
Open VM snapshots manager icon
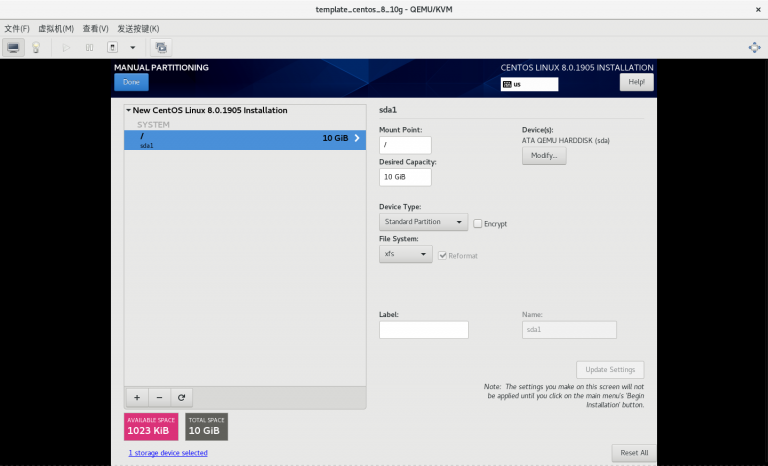click(x=161, y=48)
